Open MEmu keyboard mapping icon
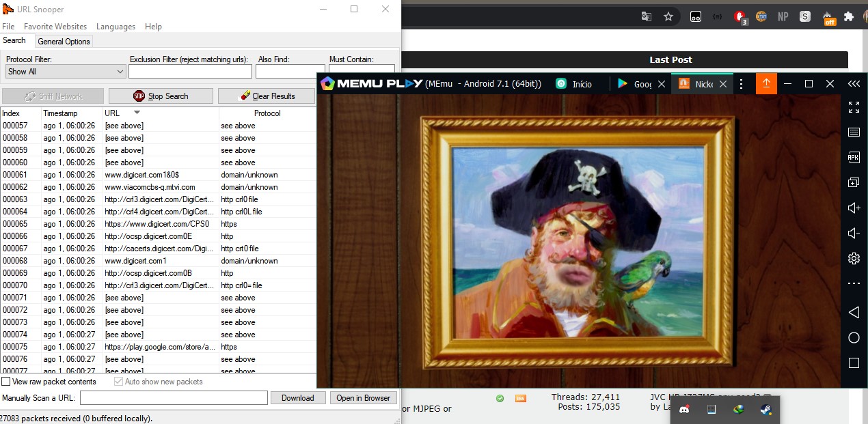 pos(854,132)
